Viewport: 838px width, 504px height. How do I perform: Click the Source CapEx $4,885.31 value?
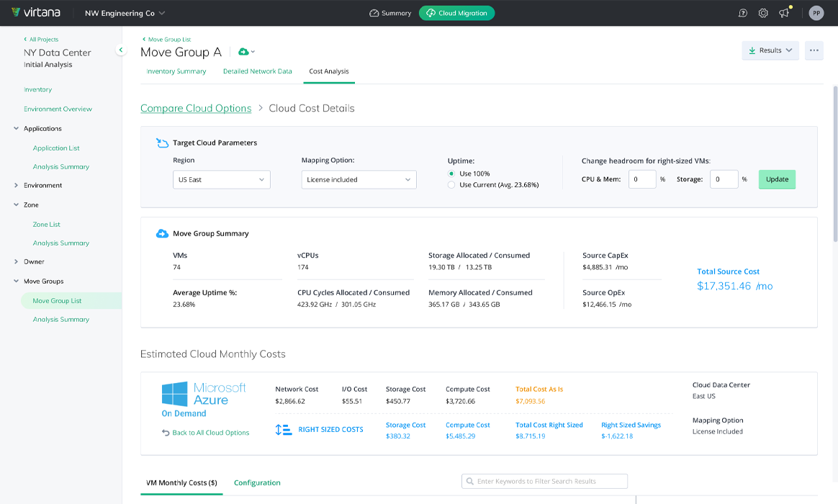click(x=605, y=267)
